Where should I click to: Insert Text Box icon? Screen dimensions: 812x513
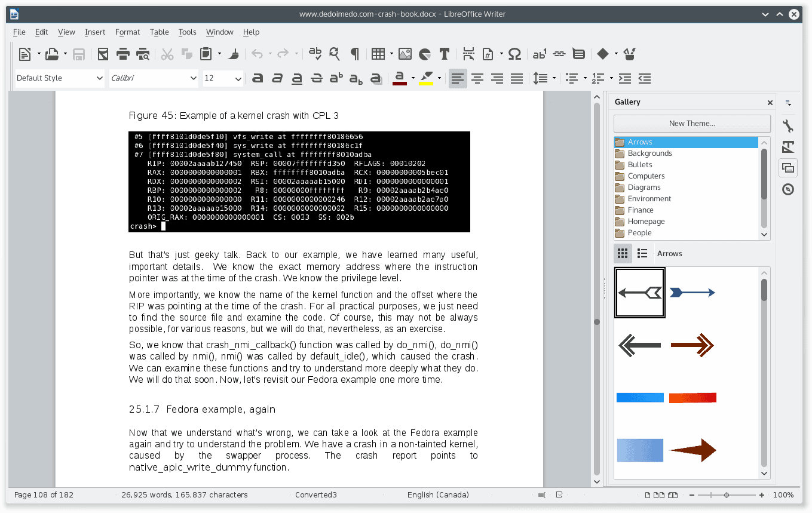pyautogui.click(x=444, y=54)
